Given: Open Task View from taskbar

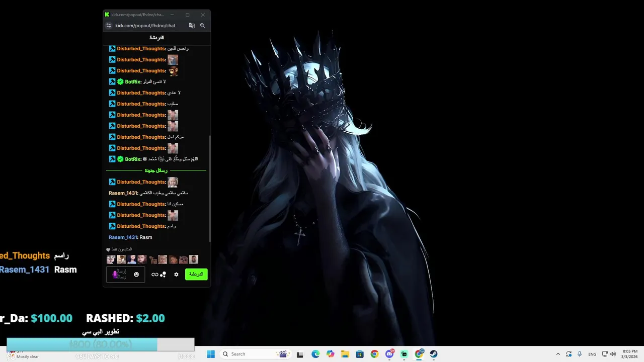Looking at the screenshot, I should click(x=300, y=354).
